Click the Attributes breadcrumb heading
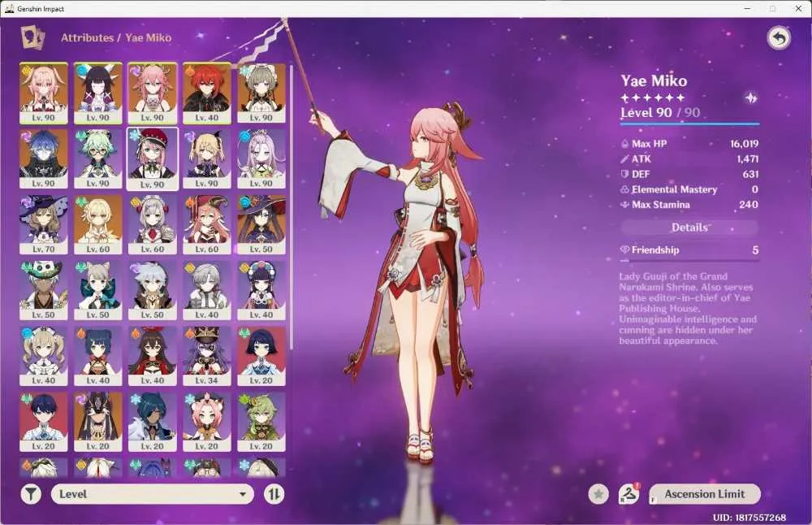This screenshot has height=525, width=812. (x=87, y=37)
